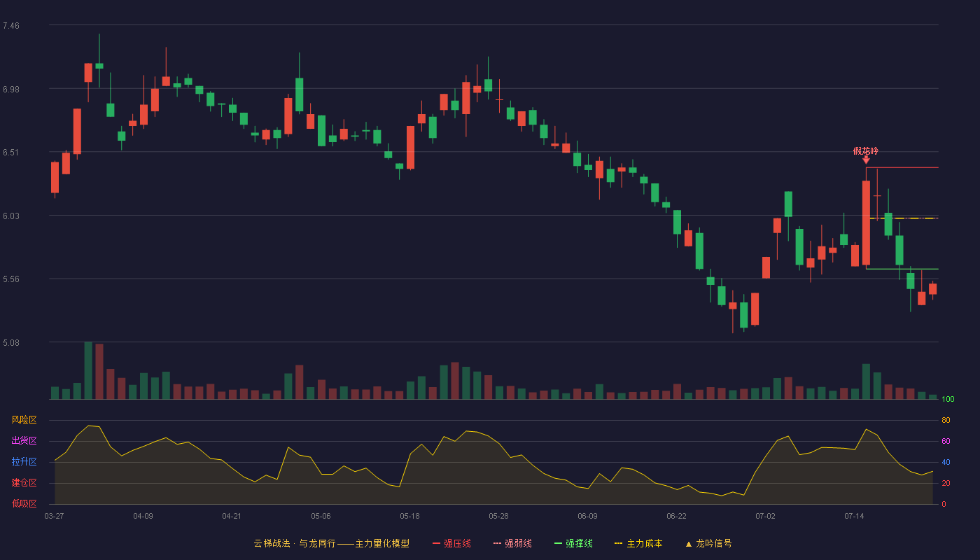The image size is (980, 560).
Task: Click the 05-06 date label
Action: (x=321, y=516)
